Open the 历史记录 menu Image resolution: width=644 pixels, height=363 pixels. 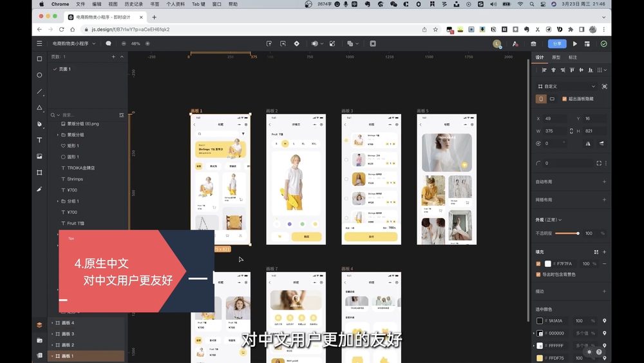(133, 4)
